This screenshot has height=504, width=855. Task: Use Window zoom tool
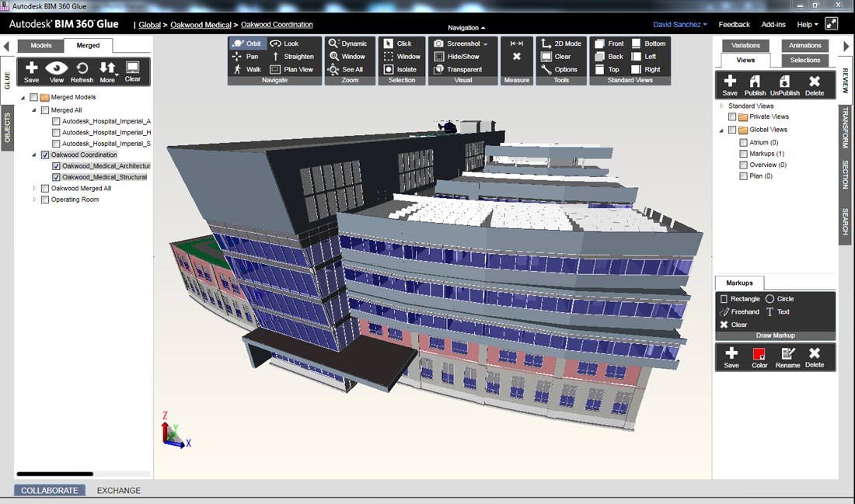coord(347,57)
